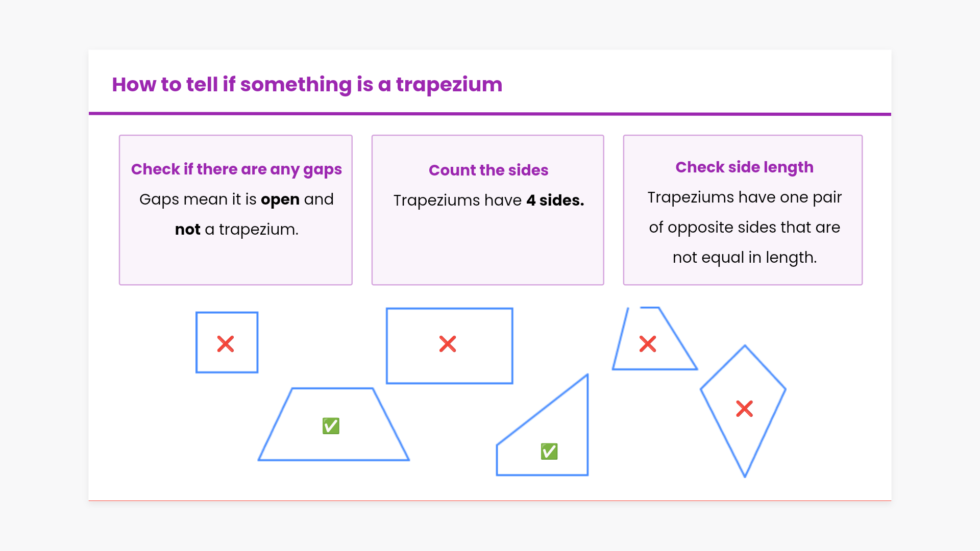
Task: Click the red X inside the small square
Action: [x=226, y=344]
